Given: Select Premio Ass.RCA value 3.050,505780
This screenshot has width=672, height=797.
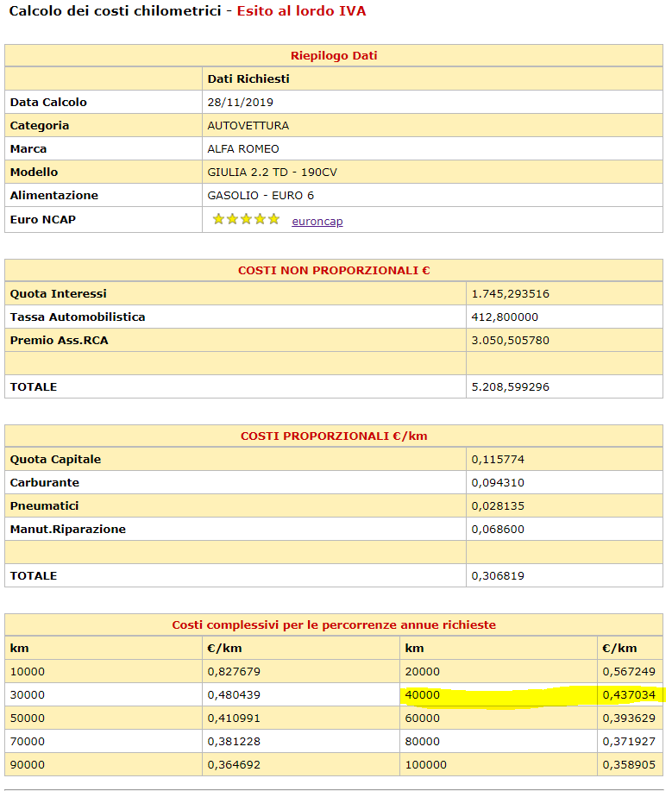Looking at the screenshot, I should (x=511, y=341).
